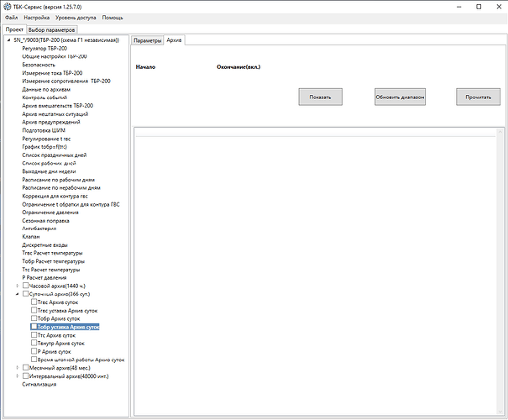508x420 pixels.
Task: Select Сигнализация in the project tree
Action: pyautogui.click(x=39, y=384)
